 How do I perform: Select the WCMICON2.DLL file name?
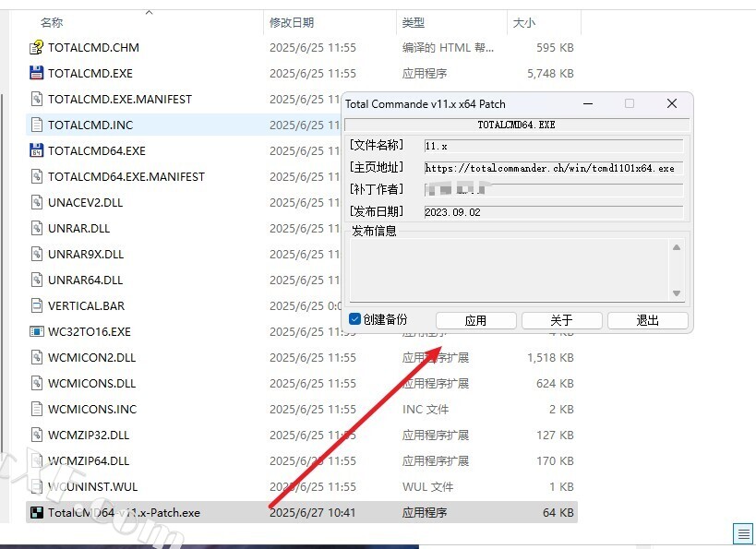[x=91, y=358]
